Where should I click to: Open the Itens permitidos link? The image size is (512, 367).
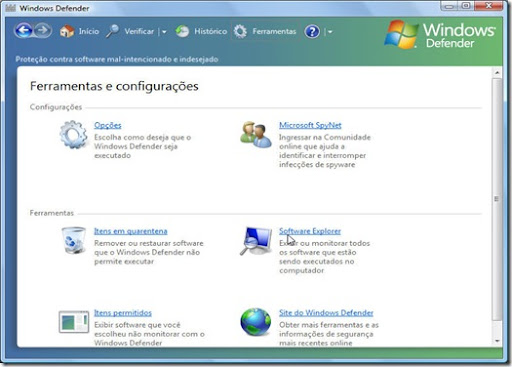coord(123,313)
